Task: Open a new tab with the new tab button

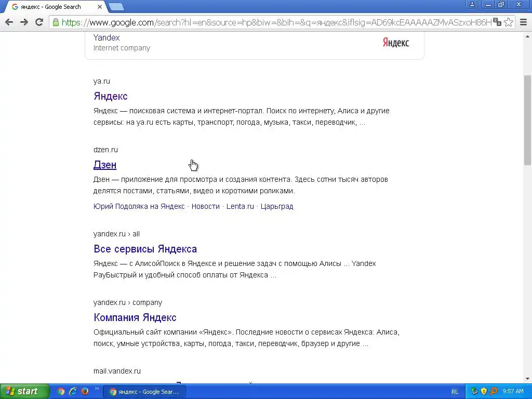Action: 116,7
